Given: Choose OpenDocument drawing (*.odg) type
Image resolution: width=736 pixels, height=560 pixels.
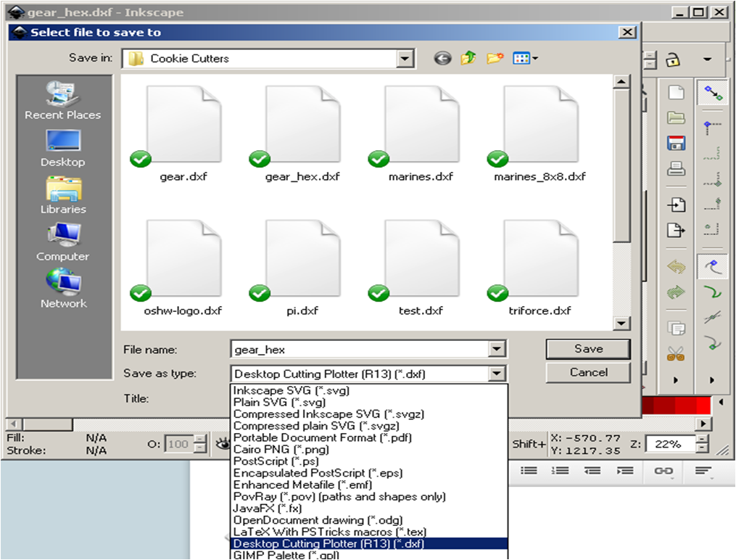Looking at the screenshot, I should pos(369,520).
